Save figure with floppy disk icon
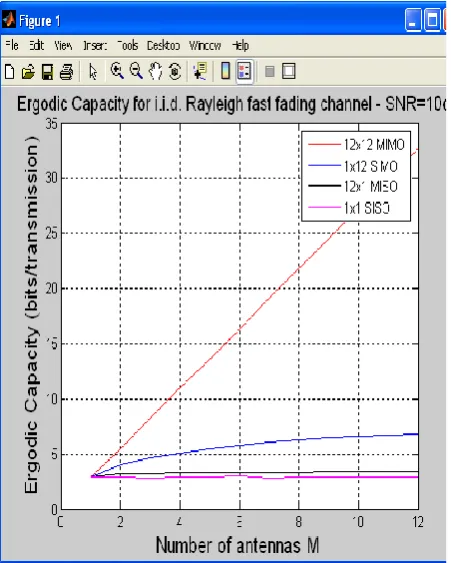Screen dimensions: 451x563 click(x=47, y=72)
